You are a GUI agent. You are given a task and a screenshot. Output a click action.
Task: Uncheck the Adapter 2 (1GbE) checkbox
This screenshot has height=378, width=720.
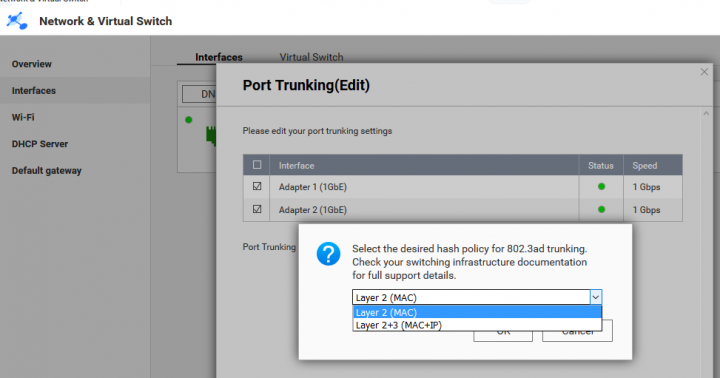pos(257,209)
